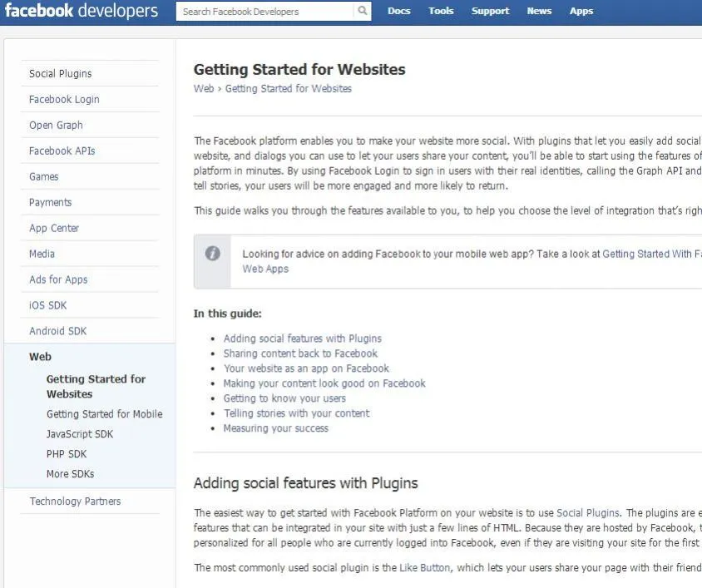702x588 pixels.
Task: Open the Like Button link in paragraph
Action: click(425, 568)
